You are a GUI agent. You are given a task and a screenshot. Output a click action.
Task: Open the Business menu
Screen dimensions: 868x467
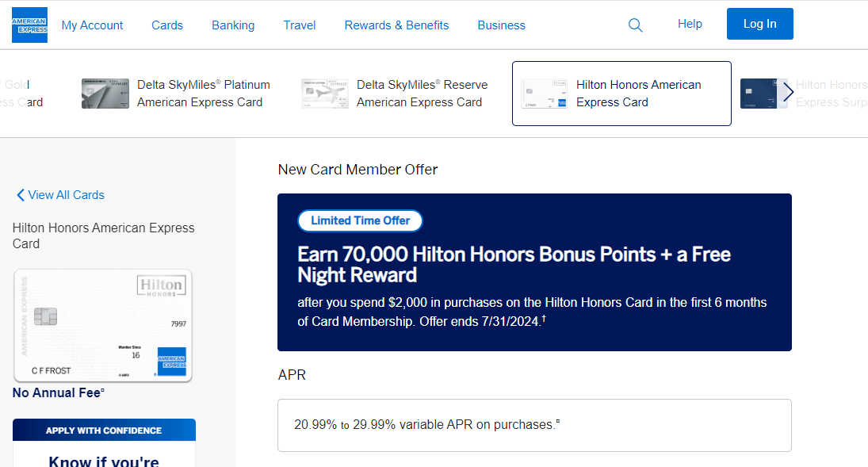(x=501, y=25)
